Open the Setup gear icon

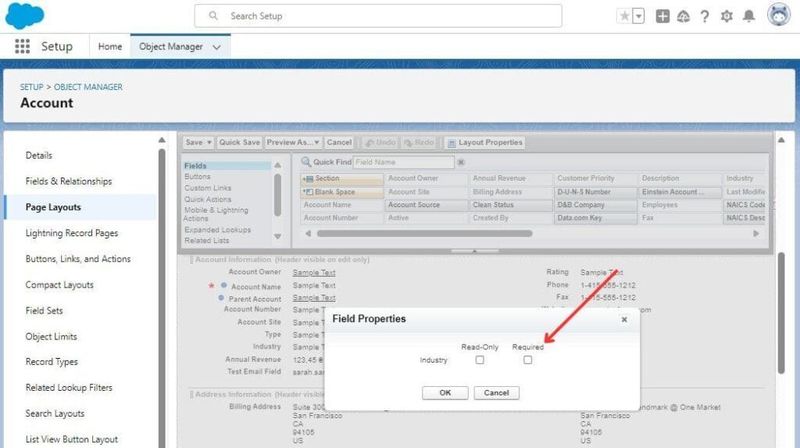727,16
